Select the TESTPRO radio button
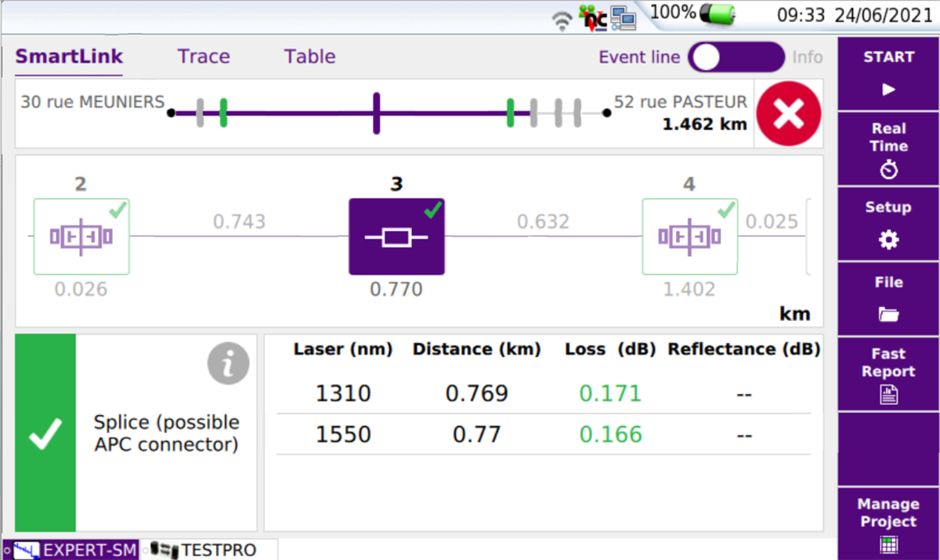940x560 pixels. point(145,549)
